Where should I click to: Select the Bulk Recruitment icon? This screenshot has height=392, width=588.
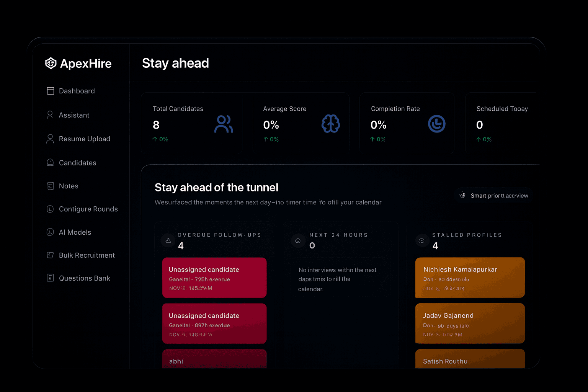click(51, 255)
